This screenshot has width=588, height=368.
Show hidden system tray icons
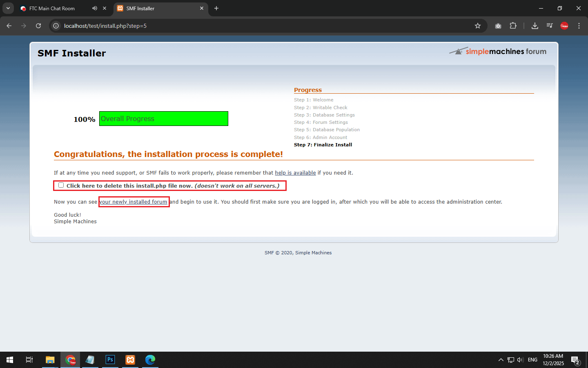pos(501,360)
